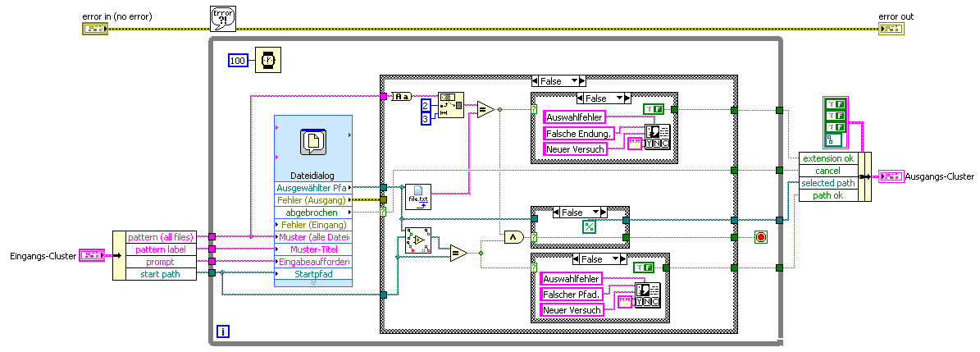Click 'selected path' bundle element
Viewport: 980px width, 352px height.
click(x=829, y=183)
